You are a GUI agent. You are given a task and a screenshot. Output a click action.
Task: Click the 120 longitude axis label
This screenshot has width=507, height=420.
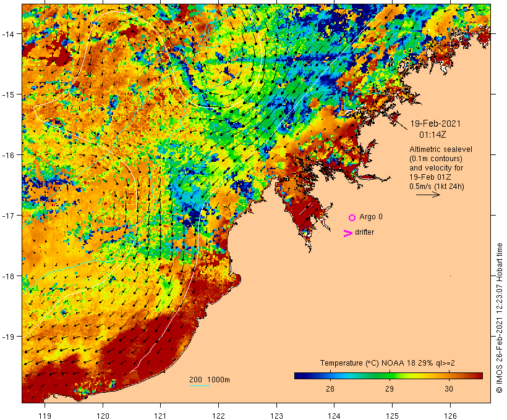[x=103, y=416]
